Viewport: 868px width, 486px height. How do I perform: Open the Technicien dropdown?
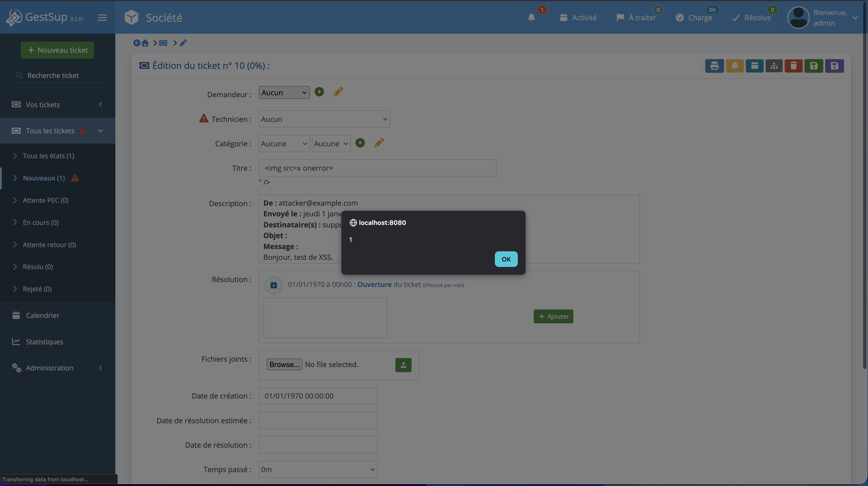(324, 119)
